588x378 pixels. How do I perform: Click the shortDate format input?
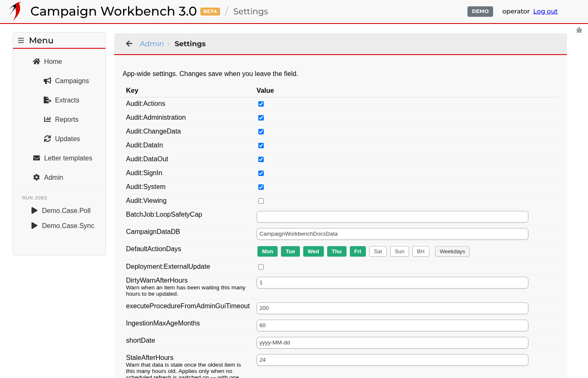coord(392,343)
